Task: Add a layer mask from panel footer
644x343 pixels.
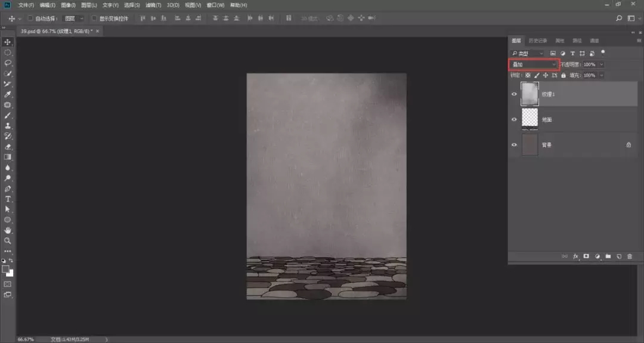Action: (x=586, y=256)
